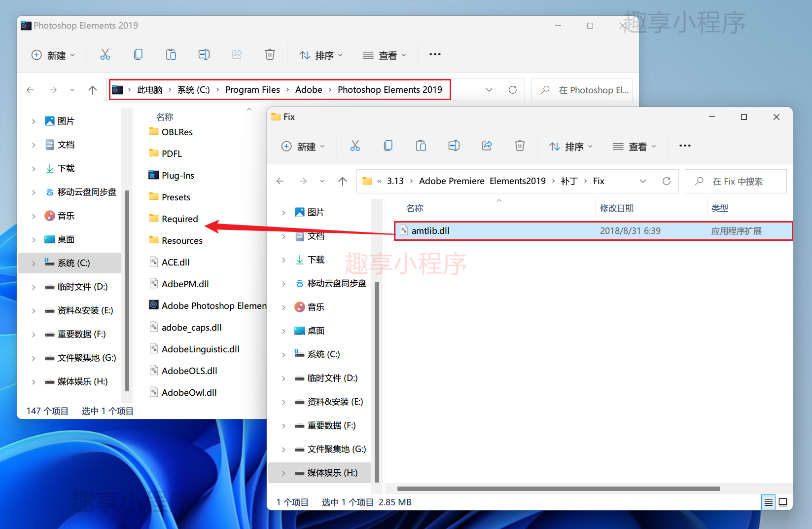Sort by 类型 column in Fix window
This screenshot has width=812, height=529.
tap(720, 208)
